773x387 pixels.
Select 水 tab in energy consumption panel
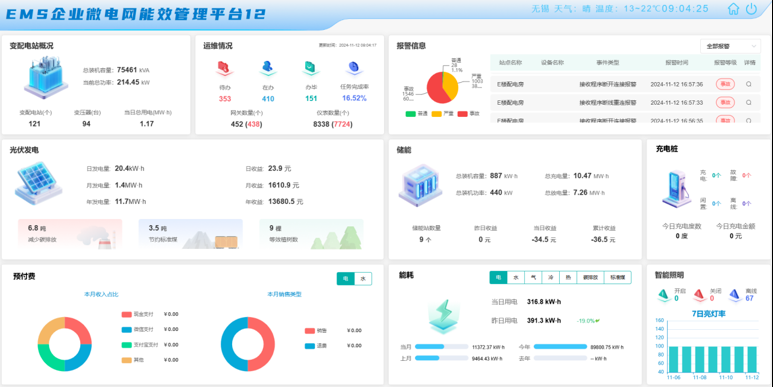pos(516,278)
